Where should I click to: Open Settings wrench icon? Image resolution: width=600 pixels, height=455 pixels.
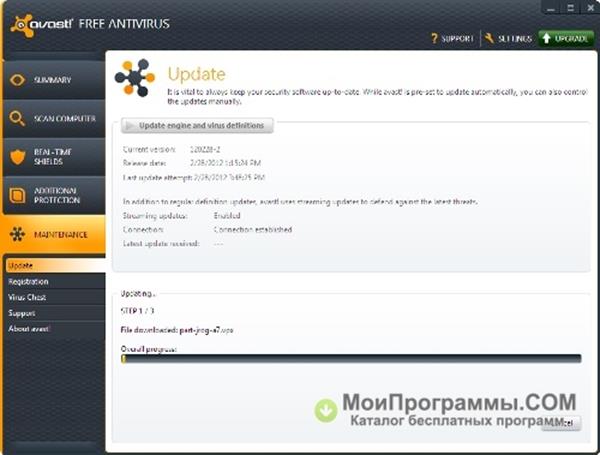click(489, 38)
